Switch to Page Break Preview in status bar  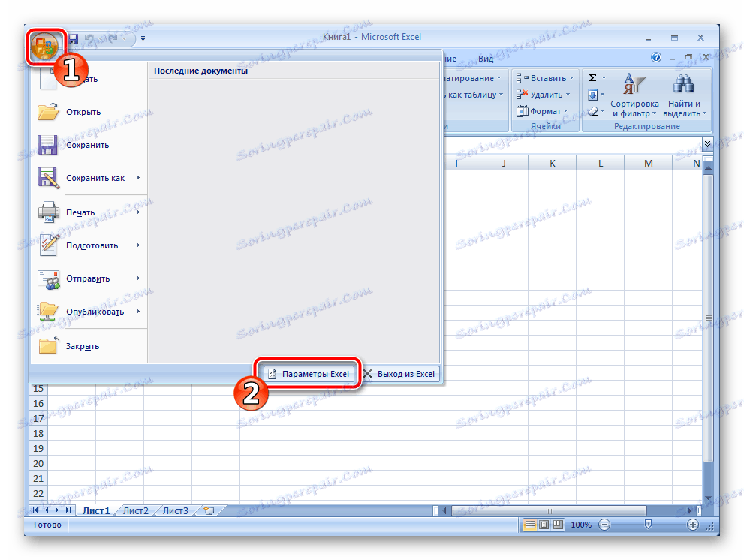click(558, 525)
